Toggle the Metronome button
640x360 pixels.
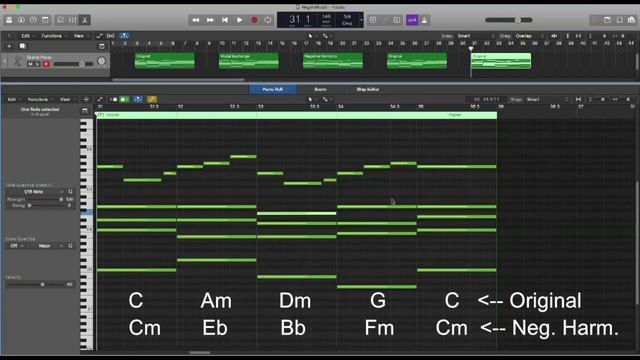coord(424,20)
